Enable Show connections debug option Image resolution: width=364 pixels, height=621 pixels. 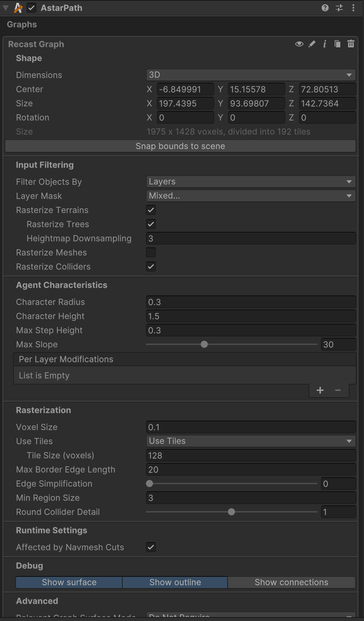point(291,582)
